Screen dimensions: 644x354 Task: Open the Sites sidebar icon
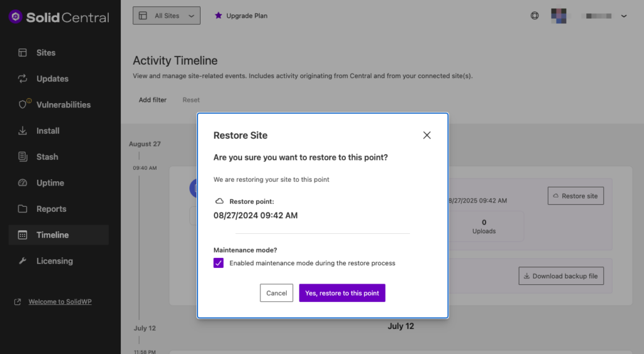pyautogui.click(x=23, y=53)
